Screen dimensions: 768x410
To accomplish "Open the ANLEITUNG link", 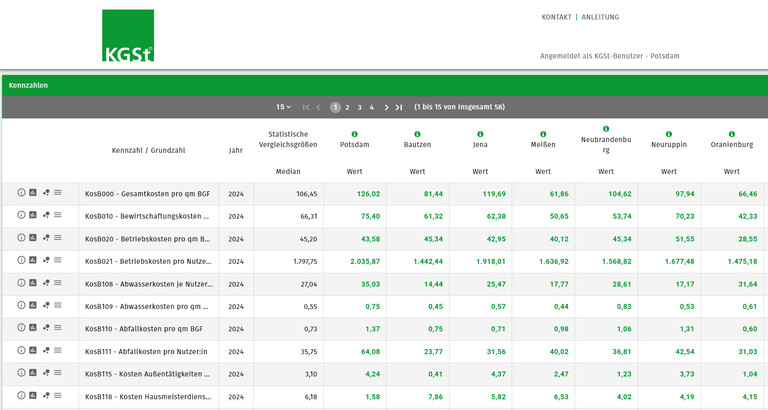I will (600, 17).
